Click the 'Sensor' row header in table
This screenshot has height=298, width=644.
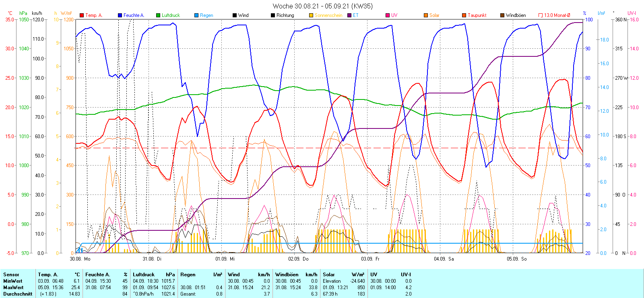11,275
